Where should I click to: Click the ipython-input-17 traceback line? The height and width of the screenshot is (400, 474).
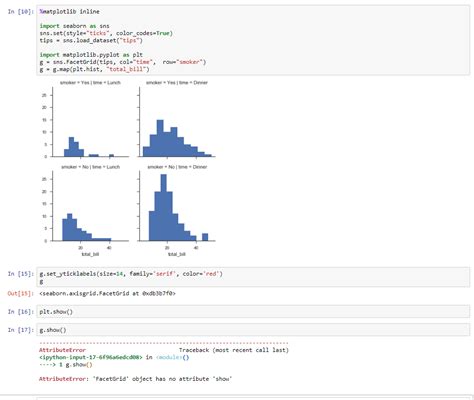(114, 357)
